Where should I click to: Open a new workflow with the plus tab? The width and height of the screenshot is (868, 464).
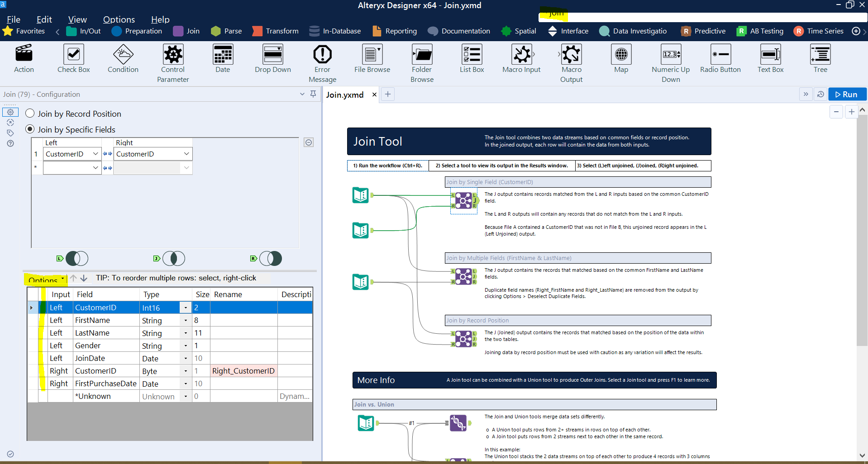point(387,94)
